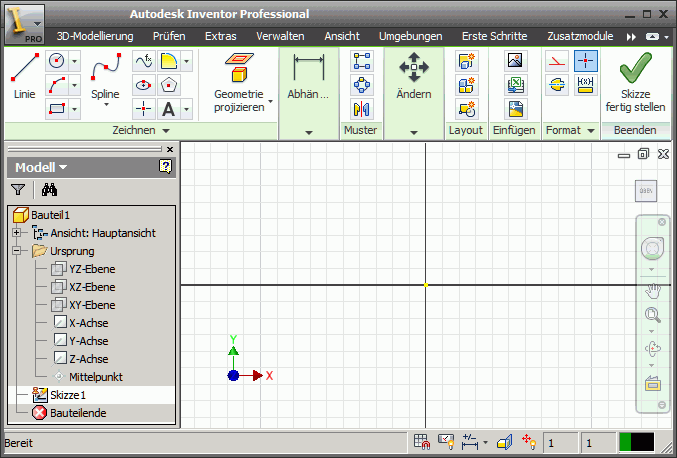
Task: Select the Pan hand tool in navigation bar
Action: click(654, 291)
